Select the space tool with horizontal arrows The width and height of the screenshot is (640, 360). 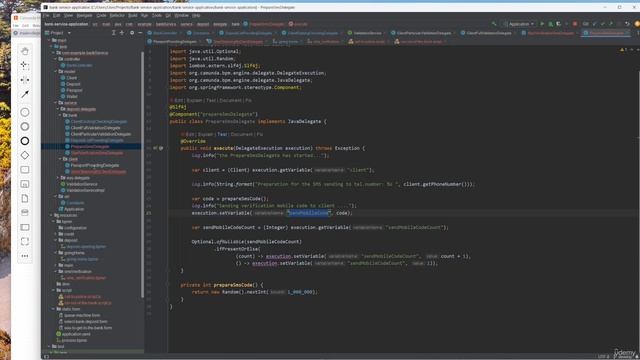click(x=25, y=80)
